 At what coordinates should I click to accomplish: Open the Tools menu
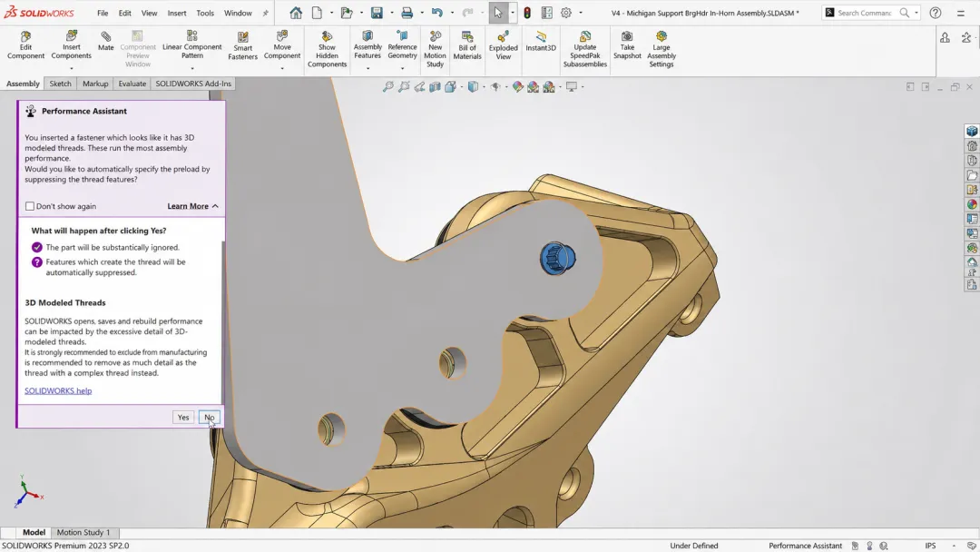pyautogui.click(x=205, y=13)
